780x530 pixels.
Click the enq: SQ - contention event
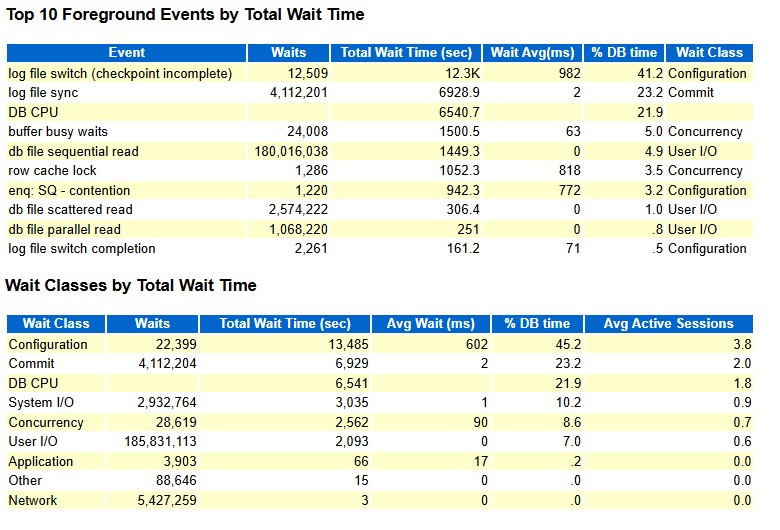[69, 191]
